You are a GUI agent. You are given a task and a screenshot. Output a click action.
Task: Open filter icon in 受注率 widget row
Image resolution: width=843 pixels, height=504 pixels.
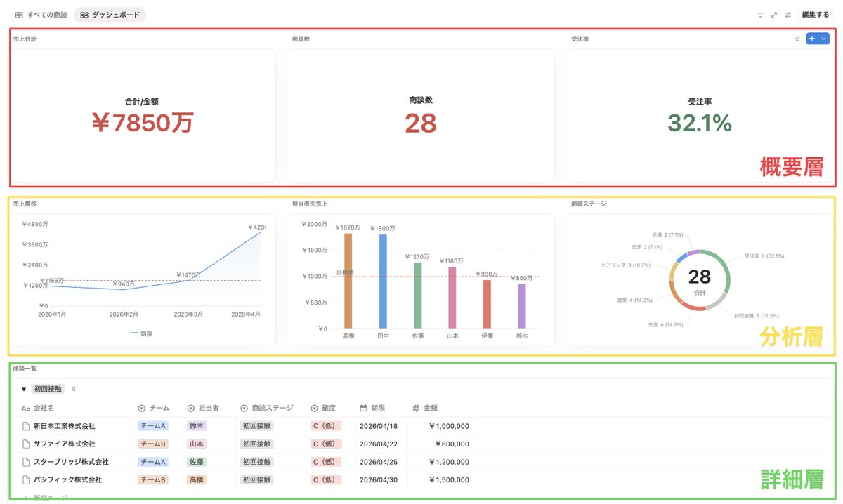coord(797,39)
